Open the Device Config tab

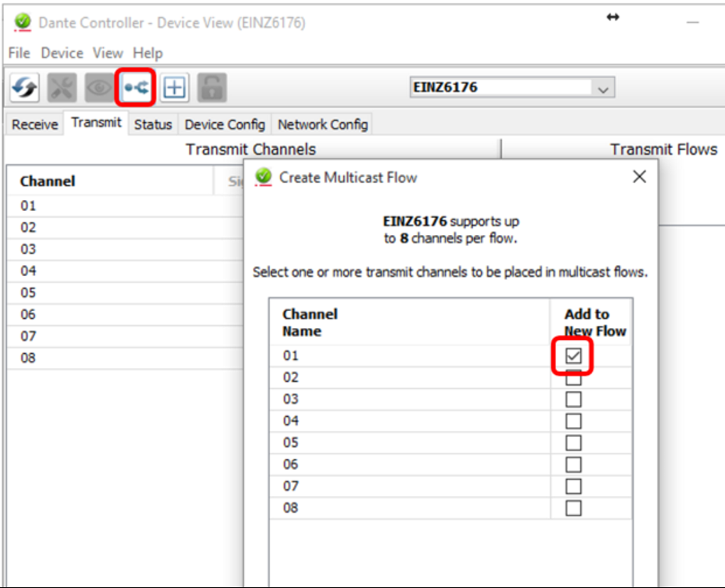point(225,124)
